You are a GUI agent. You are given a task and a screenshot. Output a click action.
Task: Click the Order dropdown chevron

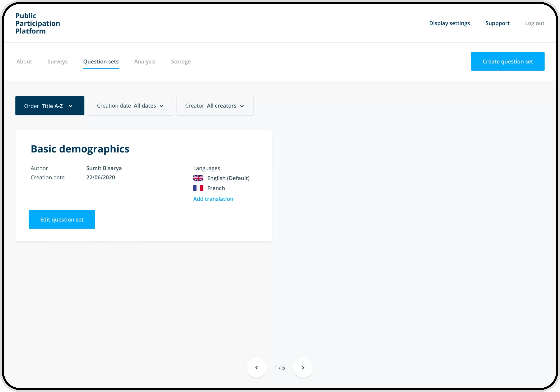[71, 106]
